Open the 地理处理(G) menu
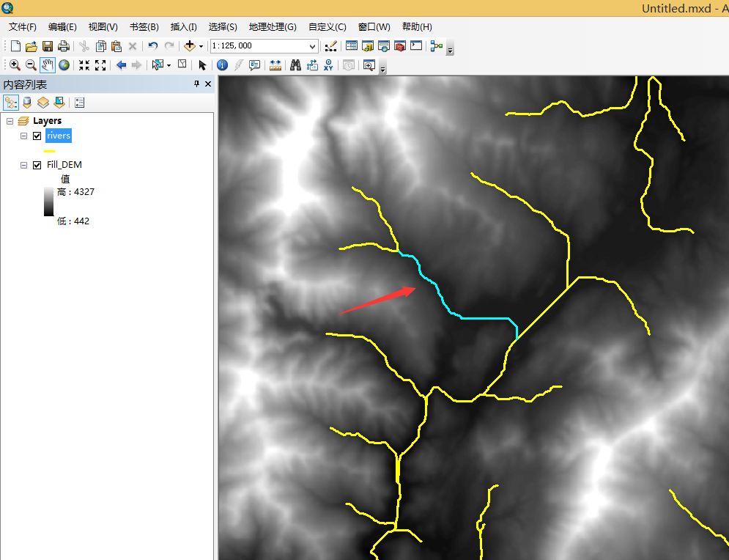This screenshot has height=560, width=729. [273, 27]
